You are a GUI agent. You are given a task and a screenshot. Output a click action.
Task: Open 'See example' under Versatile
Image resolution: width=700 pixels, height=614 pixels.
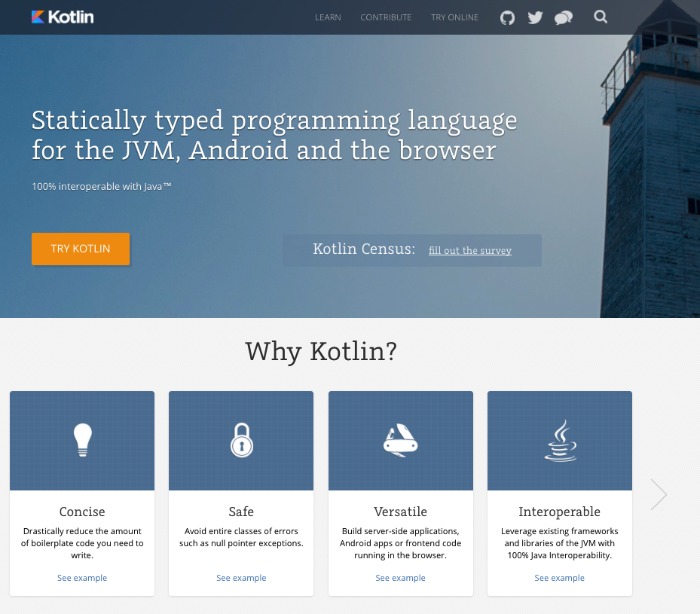400,578
